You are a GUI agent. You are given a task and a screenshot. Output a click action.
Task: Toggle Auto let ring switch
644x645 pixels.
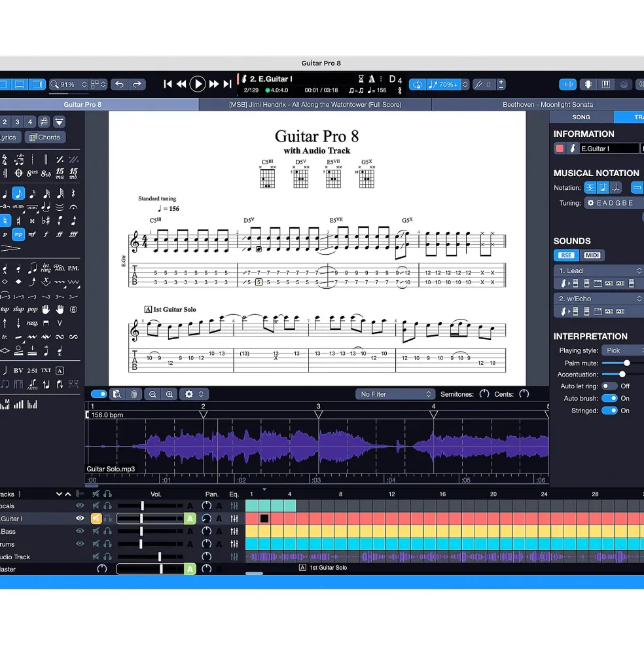(609, 386)
